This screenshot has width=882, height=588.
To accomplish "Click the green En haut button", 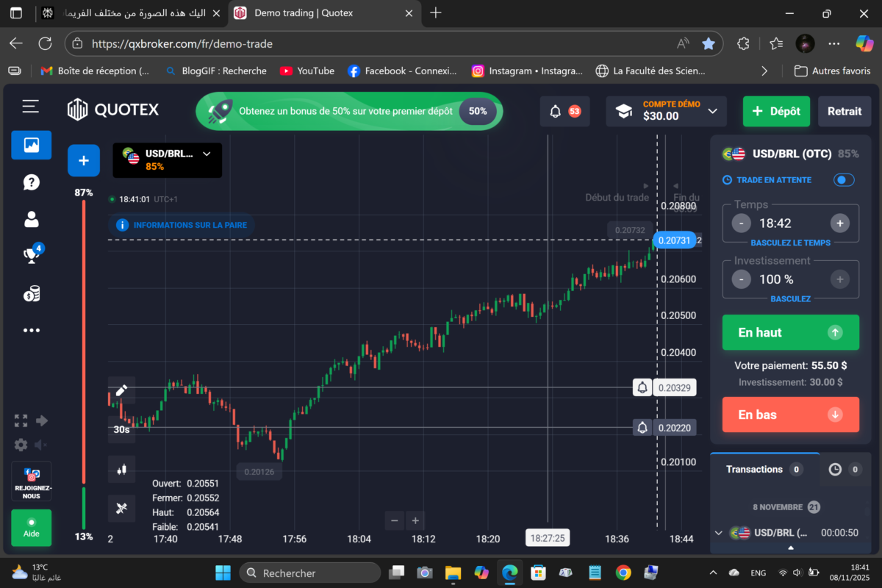I will coord(790,332).
